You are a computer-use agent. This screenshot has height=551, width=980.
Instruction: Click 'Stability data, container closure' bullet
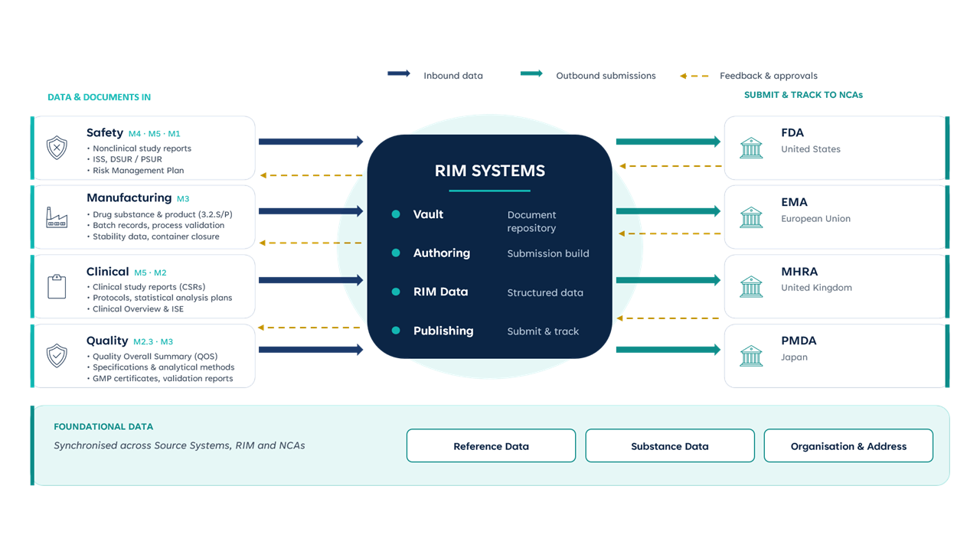[x=153, y=236]
